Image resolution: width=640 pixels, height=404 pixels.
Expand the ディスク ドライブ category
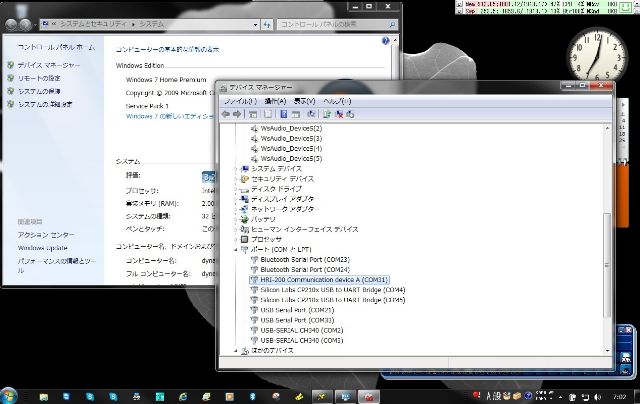point(236,188)
